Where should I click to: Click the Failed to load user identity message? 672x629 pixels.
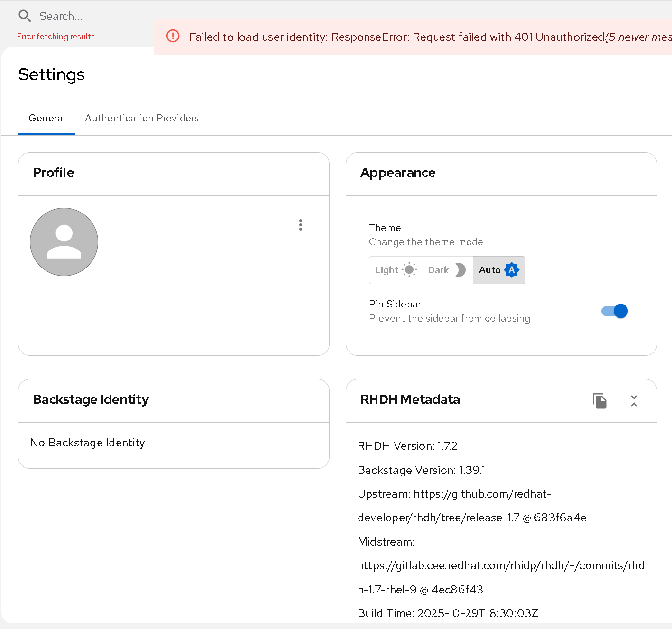point(396,37)
